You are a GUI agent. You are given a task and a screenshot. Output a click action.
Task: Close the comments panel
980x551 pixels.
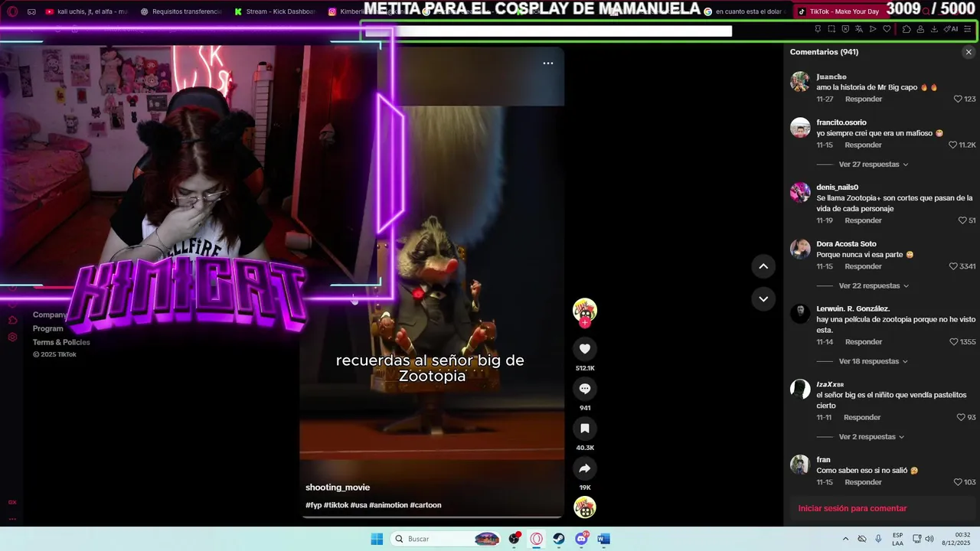point(969,52)
